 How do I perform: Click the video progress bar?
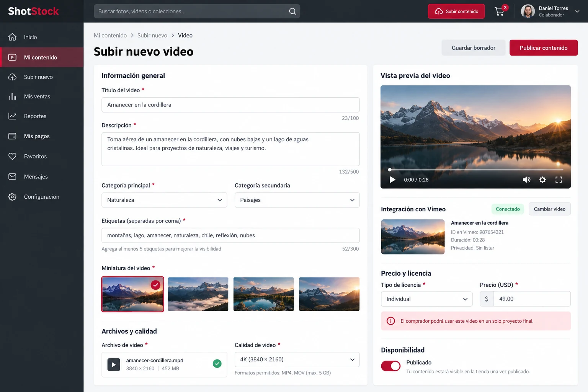click(476, 169)
